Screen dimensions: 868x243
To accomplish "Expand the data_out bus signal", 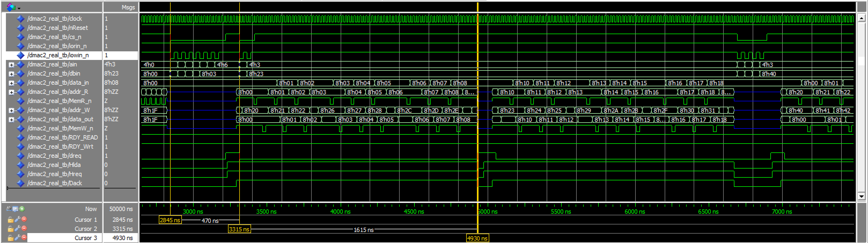I will coord(12,119).
